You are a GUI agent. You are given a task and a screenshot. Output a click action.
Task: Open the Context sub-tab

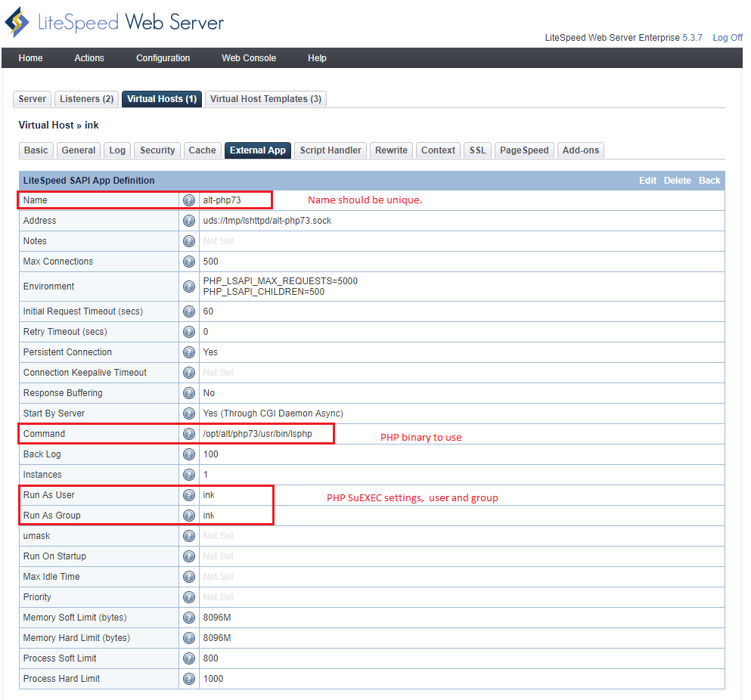tap(438, 150)
